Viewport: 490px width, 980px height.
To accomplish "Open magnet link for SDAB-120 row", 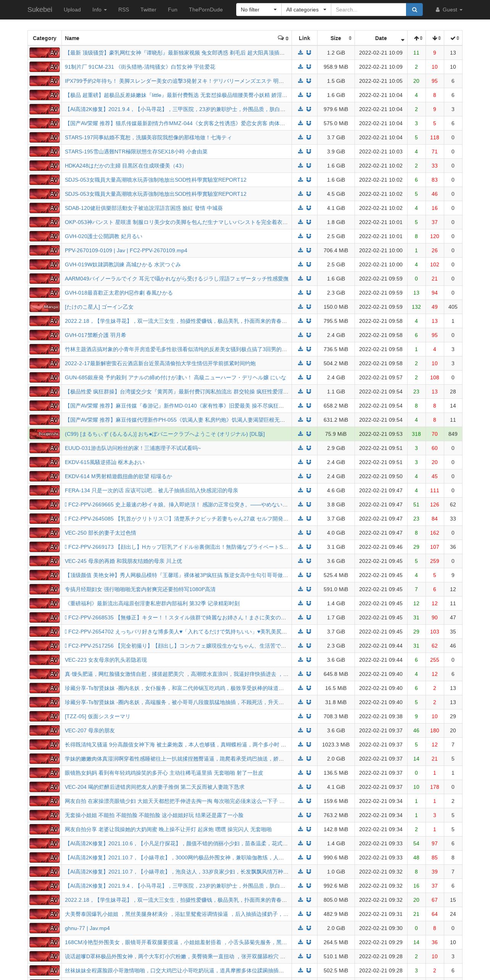I will 309,208.
